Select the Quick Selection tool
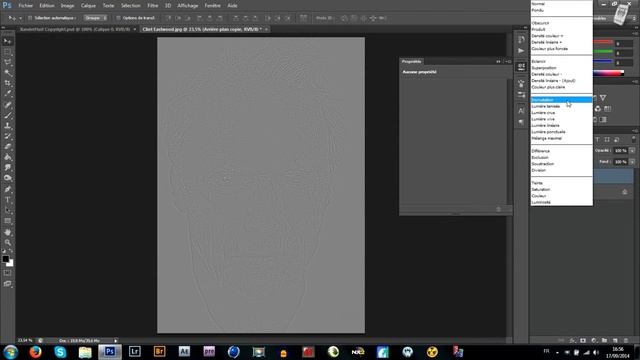The width and height of the screenshot is (640, 360). pyautogui.click(x=7, y=73)
